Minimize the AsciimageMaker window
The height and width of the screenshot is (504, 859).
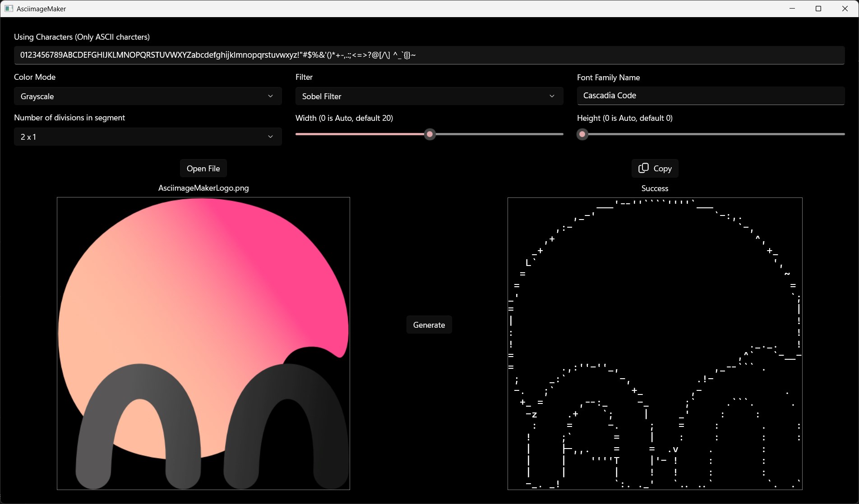tap(792, 9)
